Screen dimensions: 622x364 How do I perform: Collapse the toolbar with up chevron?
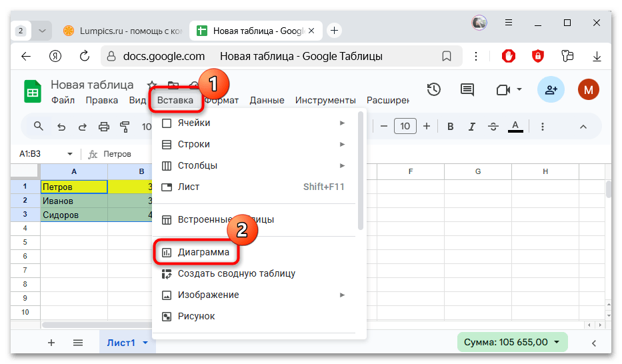point(583,127)
